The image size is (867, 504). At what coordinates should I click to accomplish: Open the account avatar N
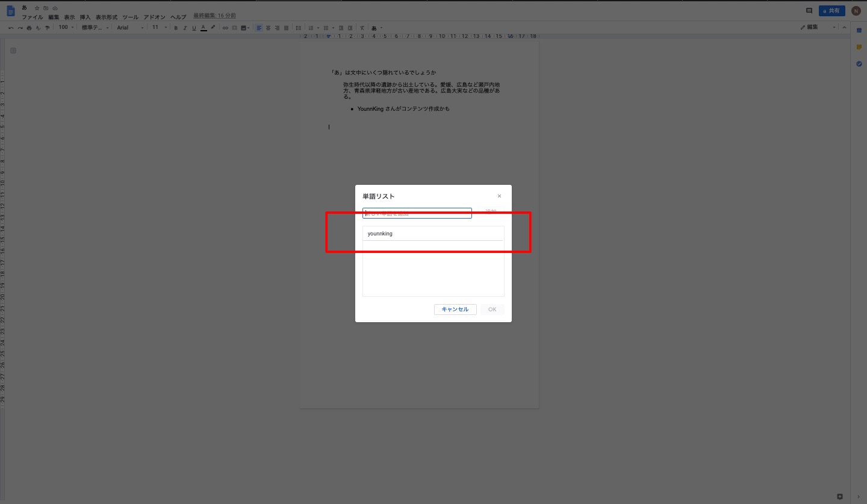click(x=856, y=11)
